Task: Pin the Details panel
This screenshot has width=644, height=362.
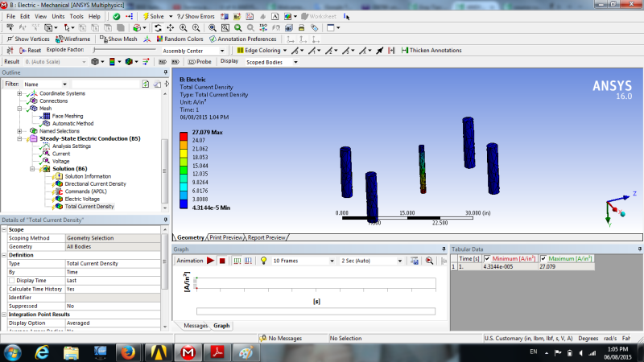Action: pos(166,220)
